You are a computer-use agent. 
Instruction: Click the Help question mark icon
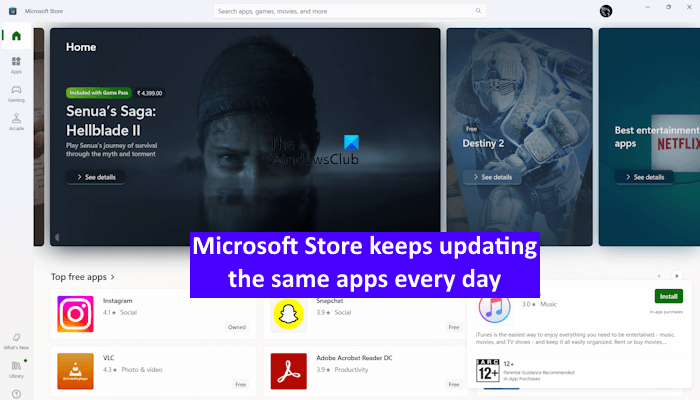(17, 394)
